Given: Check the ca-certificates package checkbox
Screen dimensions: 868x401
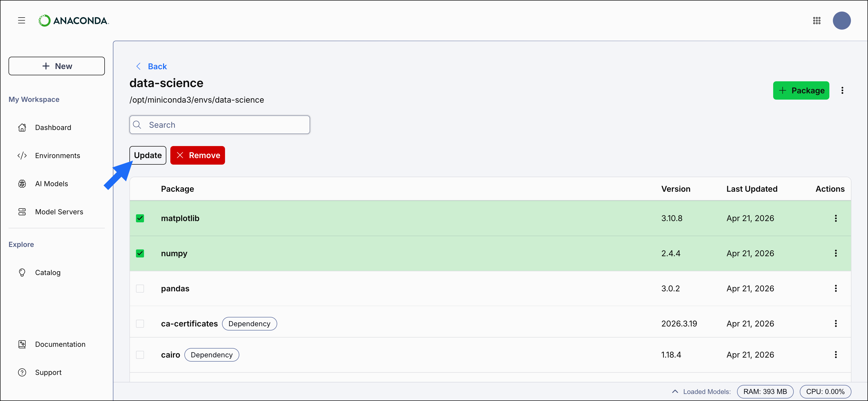Looking at the screenshot, I should point(140,323).
